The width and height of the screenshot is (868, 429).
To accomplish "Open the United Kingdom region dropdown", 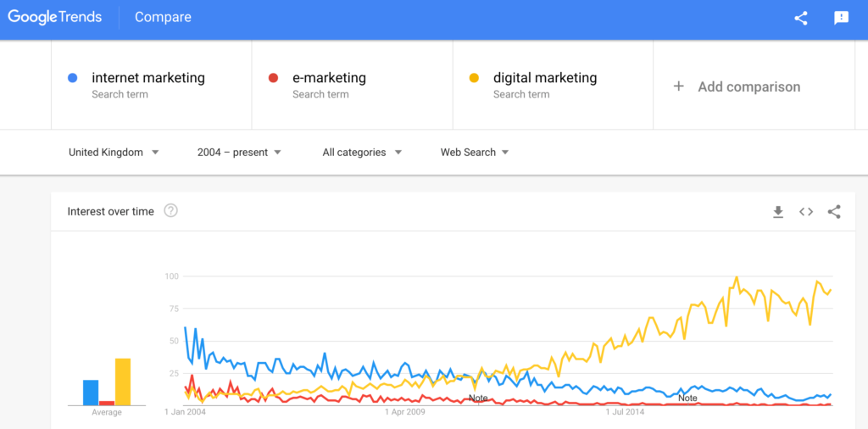I will pyautogui.click(x=114, y=153).
